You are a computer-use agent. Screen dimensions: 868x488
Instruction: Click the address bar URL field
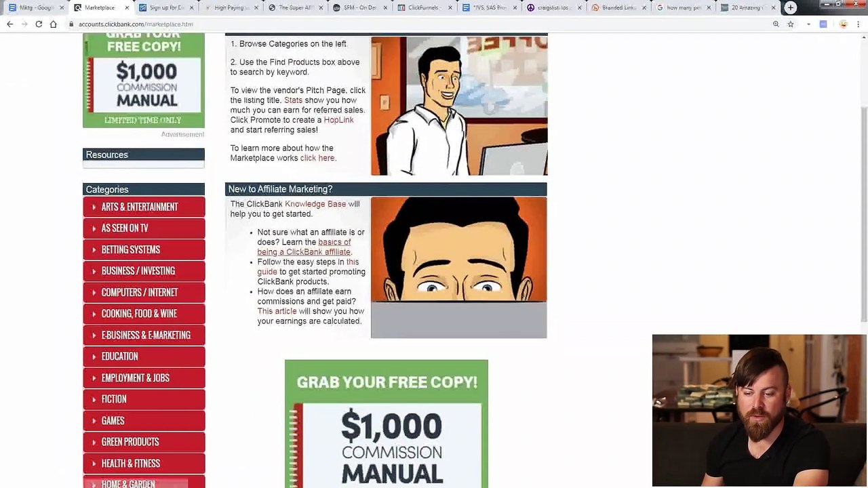point(420,24)
